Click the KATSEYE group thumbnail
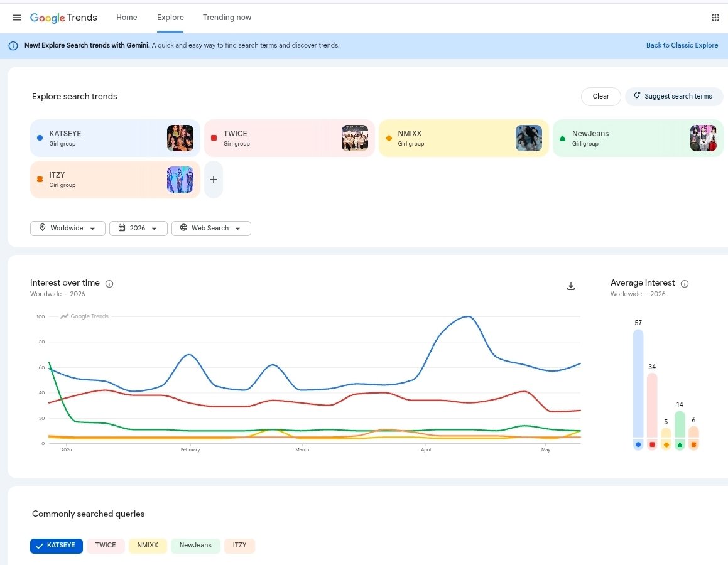The image size is (728, 565). tap(180, 137)
